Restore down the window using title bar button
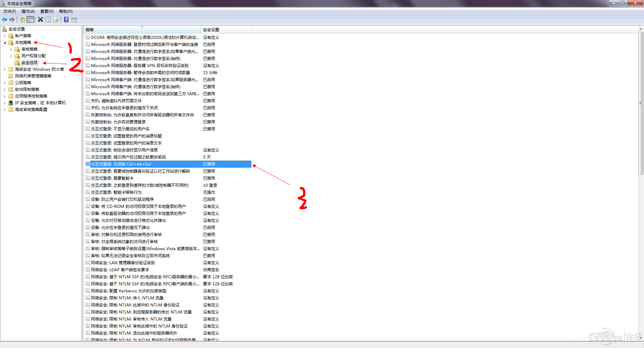 [x=622, y=3]
